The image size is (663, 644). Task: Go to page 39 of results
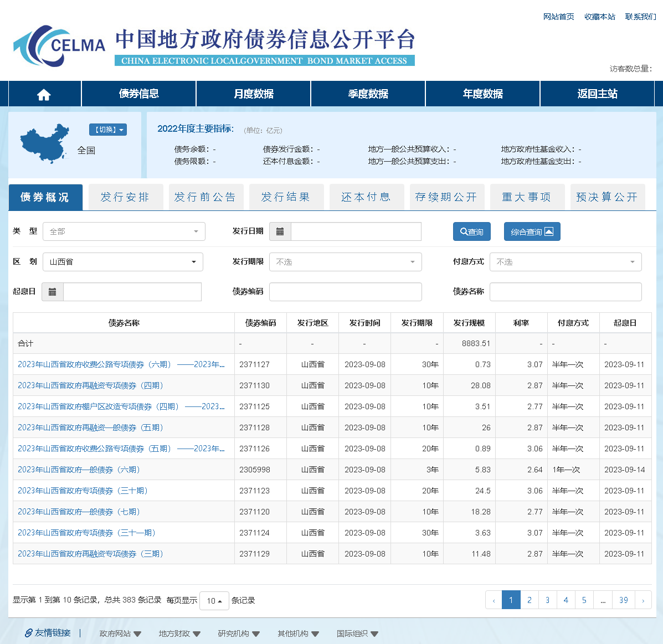tap(623, 600)
